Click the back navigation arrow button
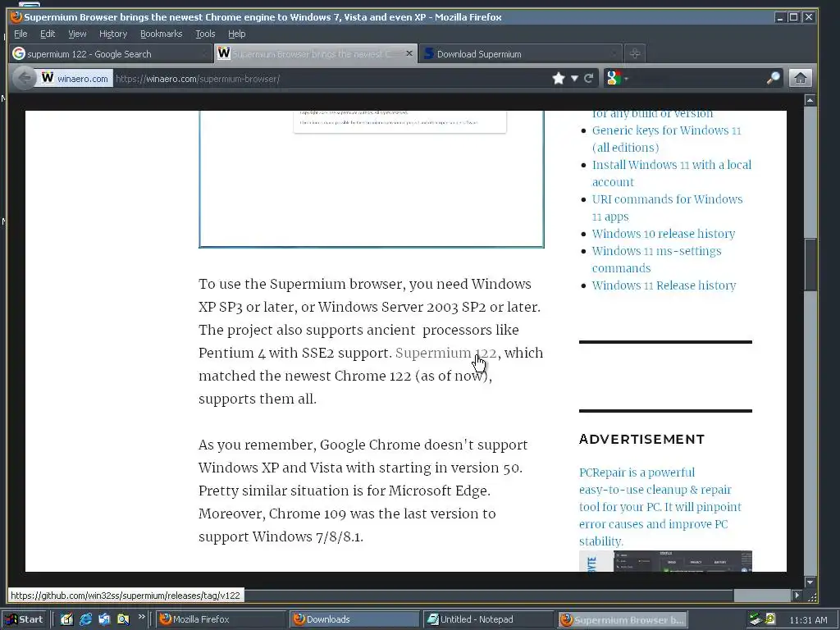Image resolution: width=840 pixels, height=630 pixels. [24, 78]
